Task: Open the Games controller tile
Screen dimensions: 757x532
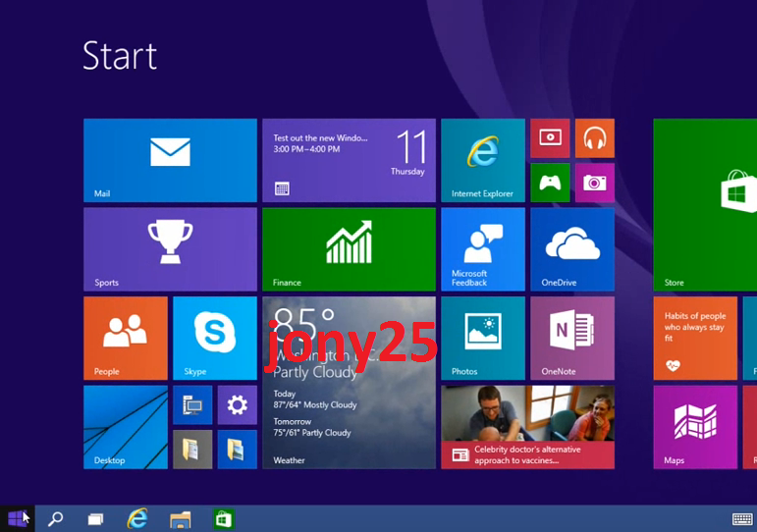Action: point(550,183)
